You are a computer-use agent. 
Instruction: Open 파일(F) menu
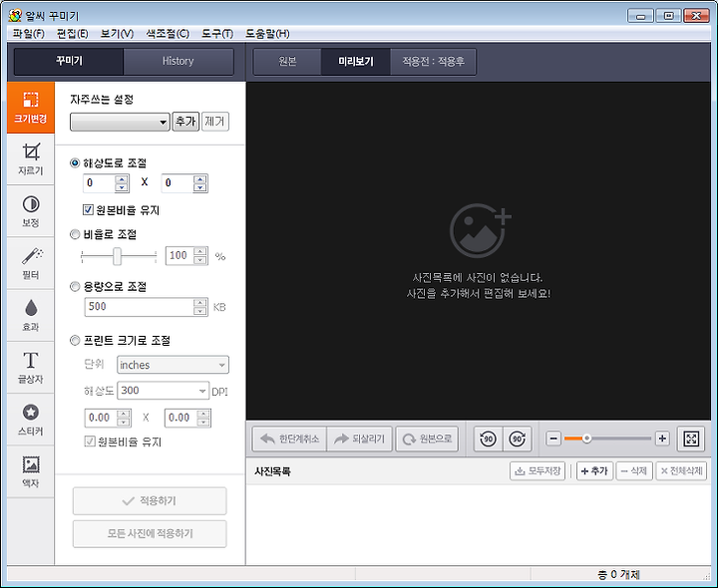[28, 34]
